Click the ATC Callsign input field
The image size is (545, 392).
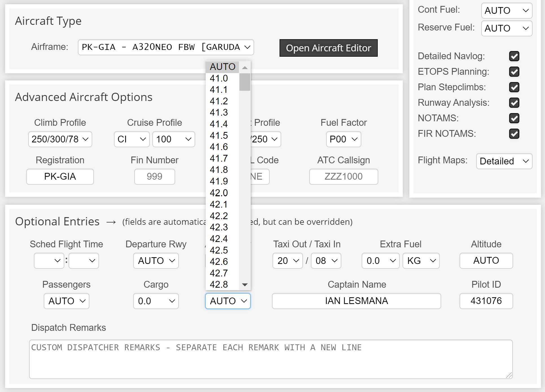pos(343,177)
